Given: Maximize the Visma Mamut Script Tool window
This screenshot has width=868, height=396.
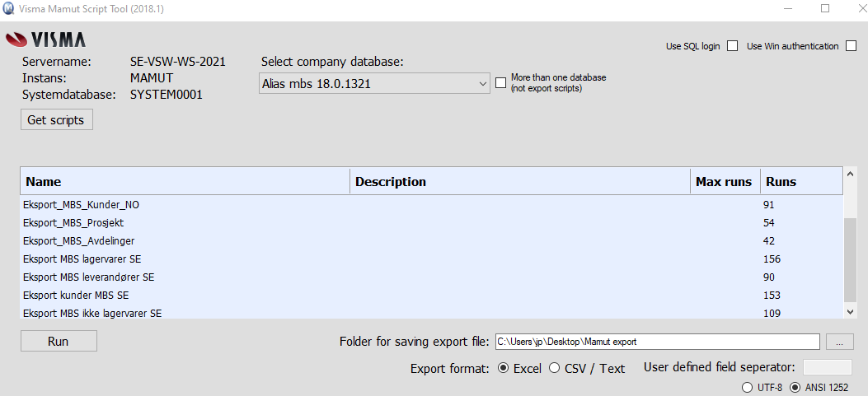Looking at the screenshot, I should 825,8.
